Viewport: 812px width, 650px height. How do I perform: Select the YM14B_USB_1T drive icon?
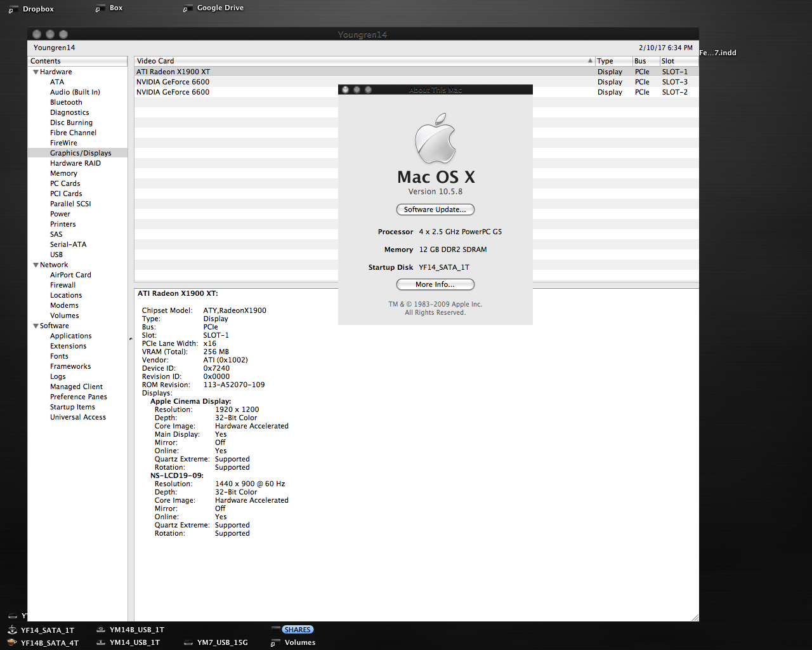101,630
